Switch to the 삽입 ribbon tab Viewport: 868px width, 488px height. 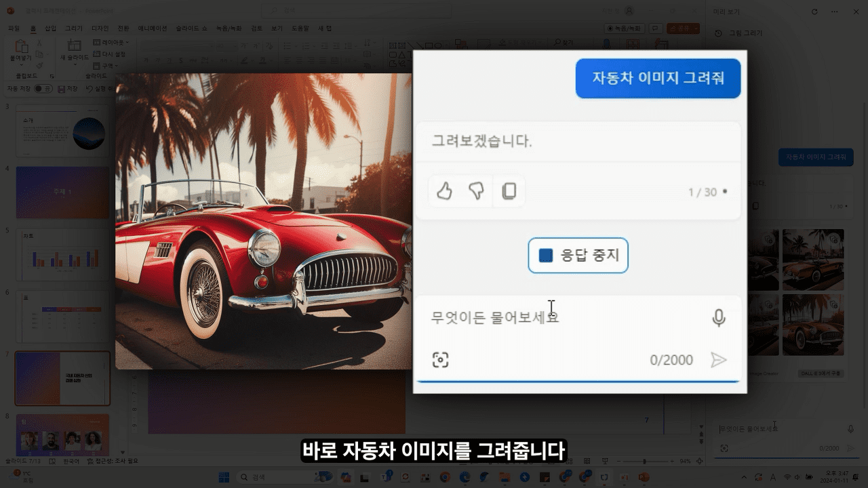point(50,28)
